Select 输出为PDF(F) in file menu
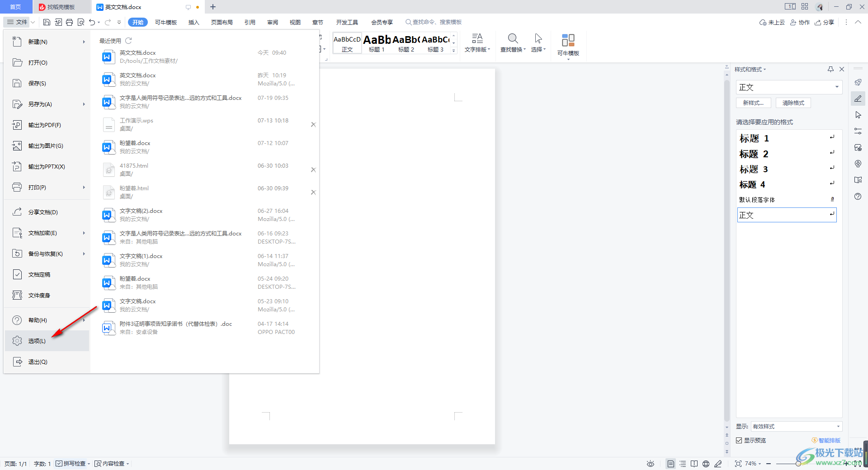Screen dimensions: 868x470 point(47,125)
